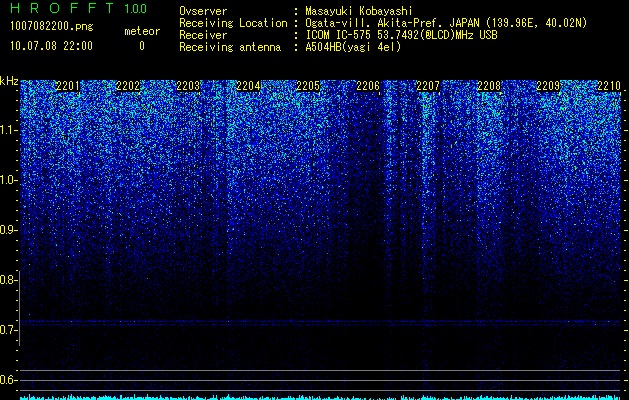Viewport: 629px width, 400px height.
Task: Click the cyan signal level strip at bottom
Action: [321, 397]
